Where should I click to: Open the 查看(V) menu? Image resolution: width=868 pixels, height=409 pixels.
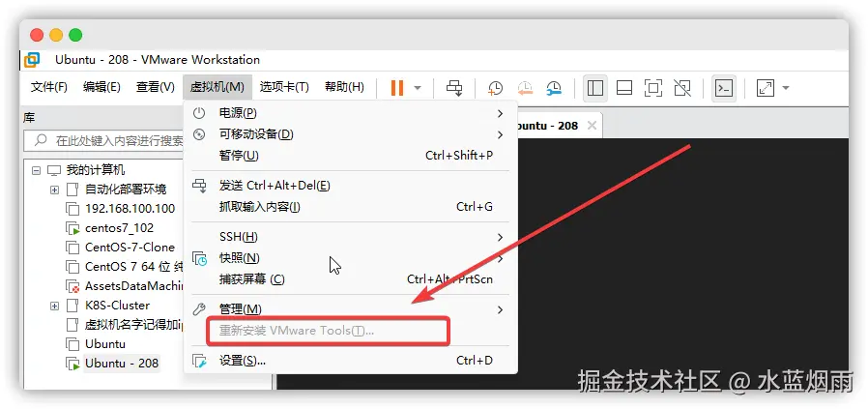pos(156,87)
